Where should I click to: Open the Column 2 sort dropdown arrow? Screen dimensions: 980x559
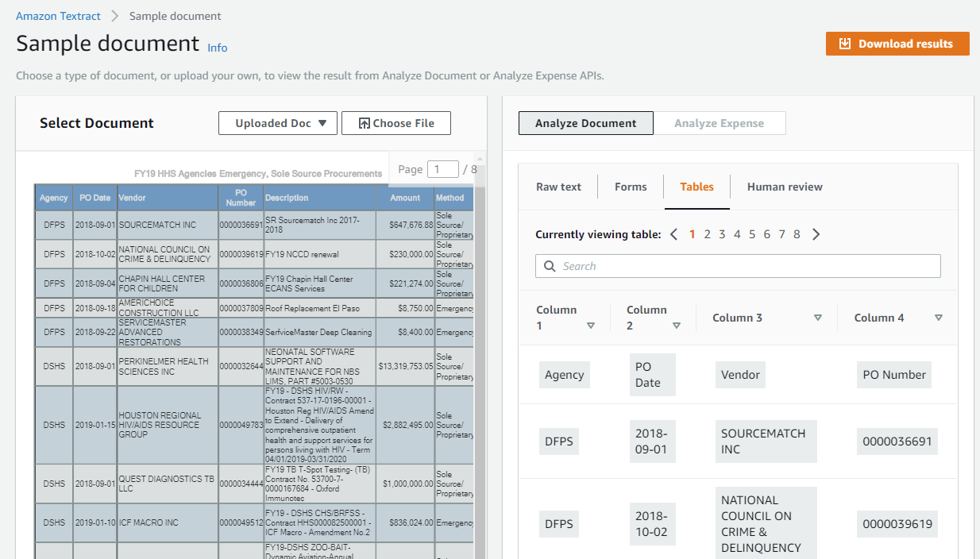[677, 325]
